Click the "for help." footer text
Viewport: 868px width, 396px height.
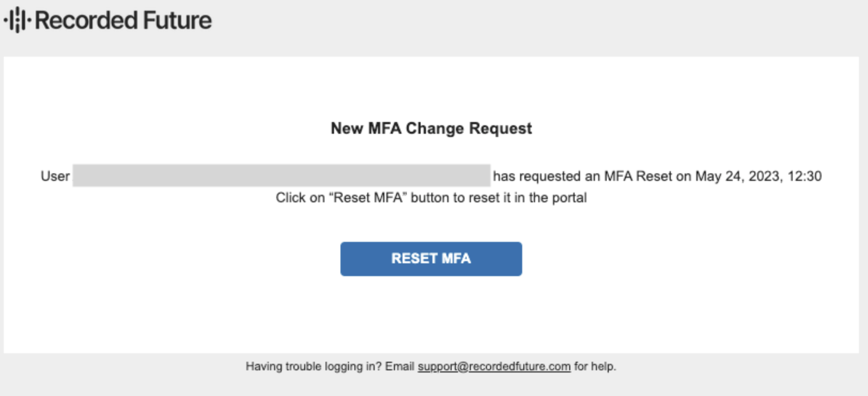click(595, 367)
